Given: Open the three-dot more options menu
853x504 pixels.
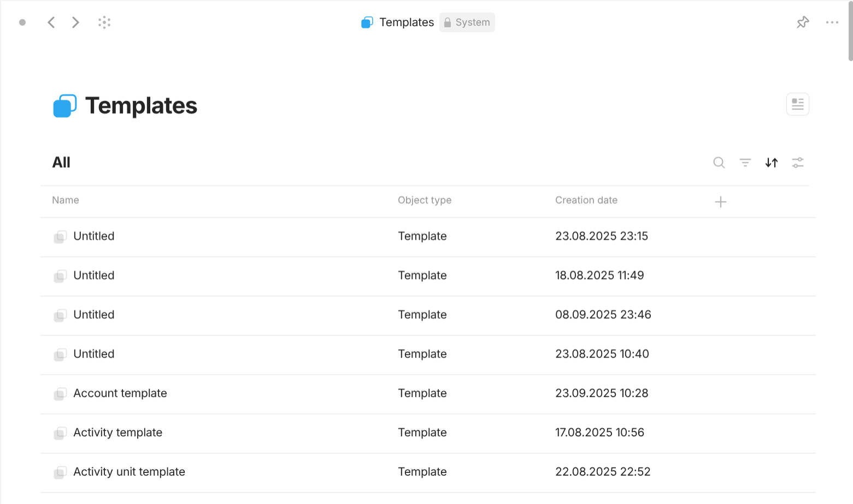Looking at the screenshot, I should pyautogui.click(x=832, y=22).
